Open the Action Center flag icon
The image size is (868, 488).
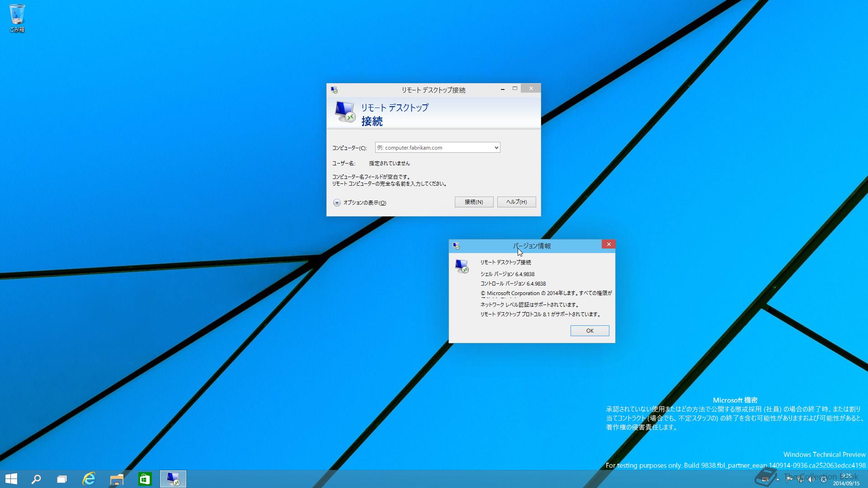pos(789,479)
